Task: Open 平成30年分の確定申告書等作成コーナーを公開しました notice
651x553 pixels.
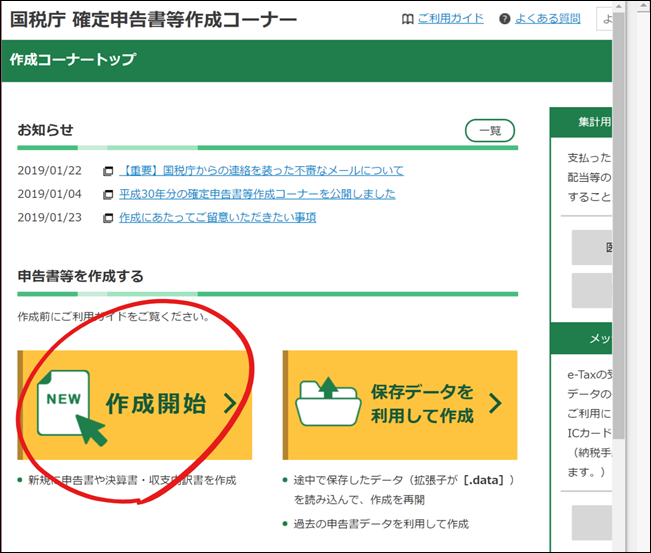Action: pos(257,194)
